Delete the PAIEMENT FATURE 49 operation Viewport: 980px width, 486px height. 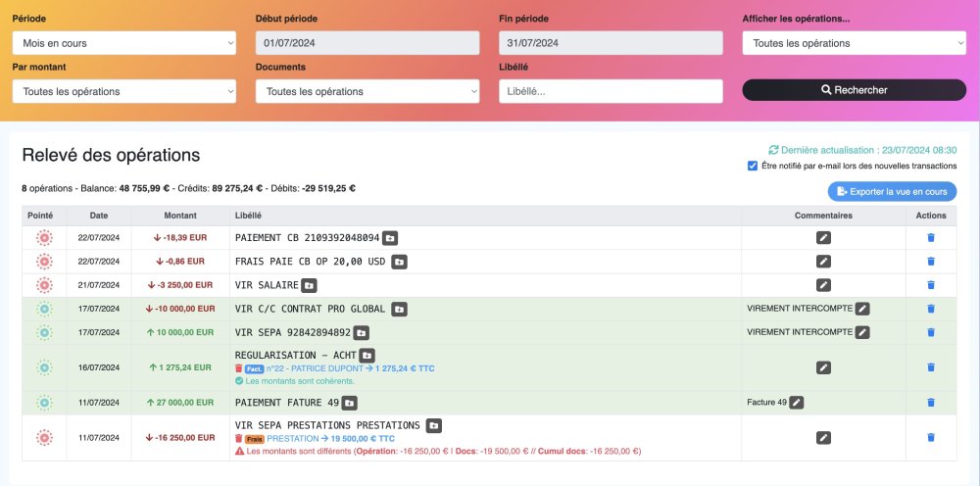931,402
